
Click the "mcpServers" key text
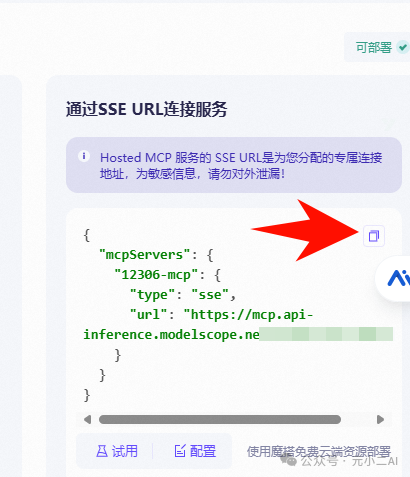point(145,255)
